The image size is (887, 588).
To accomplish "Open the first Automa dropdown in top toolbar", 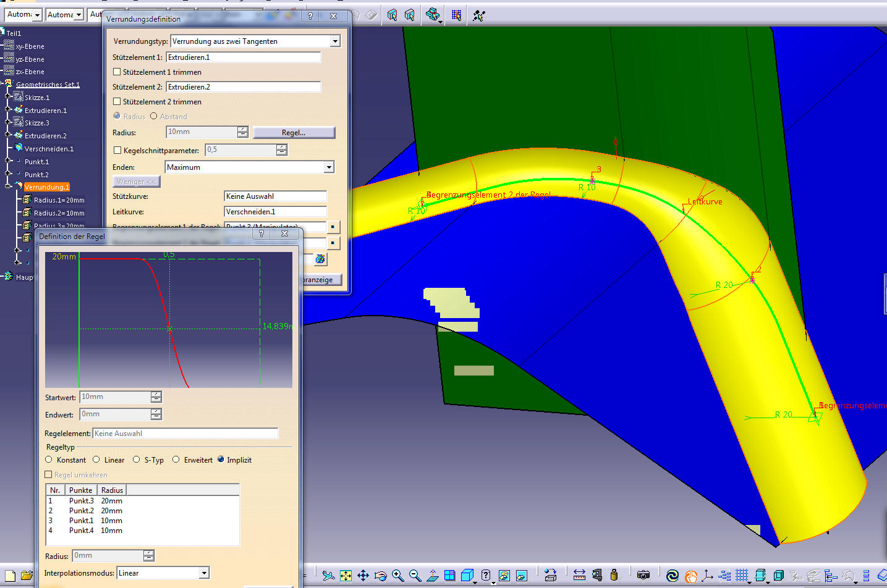I will point(38,15).
